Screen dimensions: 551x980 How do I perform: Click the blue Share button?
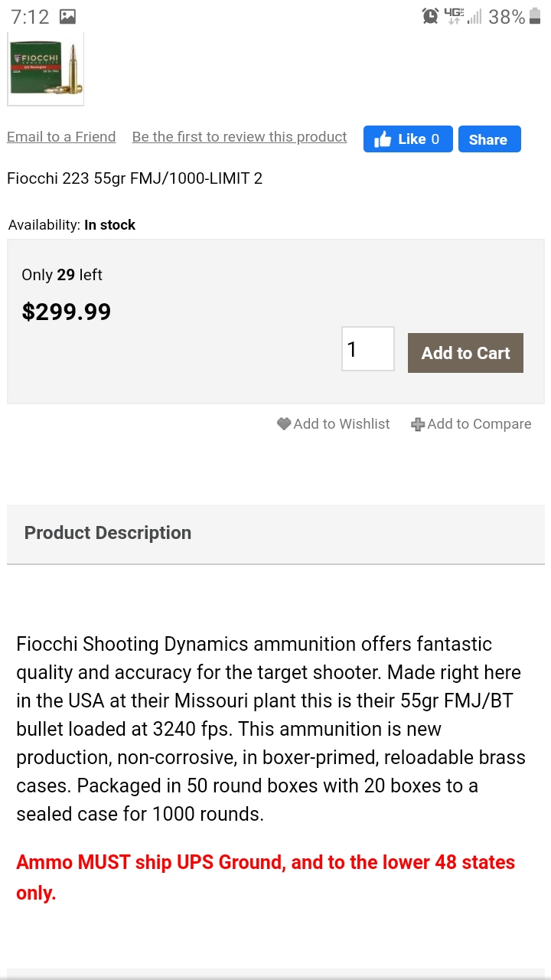pyautogui.click(x=489, y=139)
